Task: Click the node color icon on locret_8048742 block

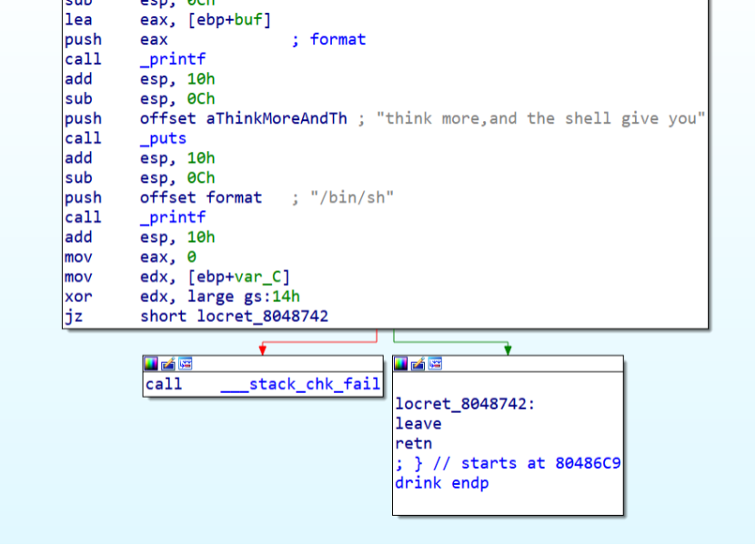Action: (402, 364)
